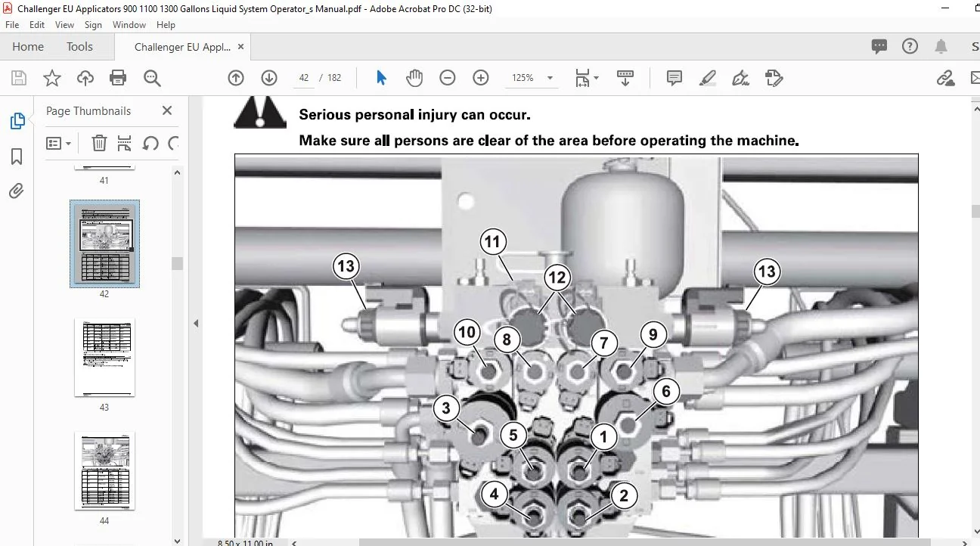Click the horizontal scrollbar left arrow

tap(296, 542)
